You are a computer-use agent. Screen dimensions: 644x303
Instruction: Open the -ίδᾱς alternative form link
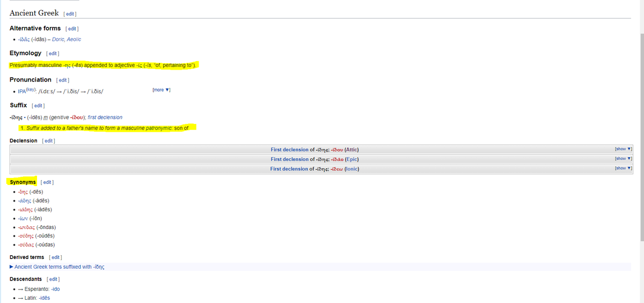24,40
